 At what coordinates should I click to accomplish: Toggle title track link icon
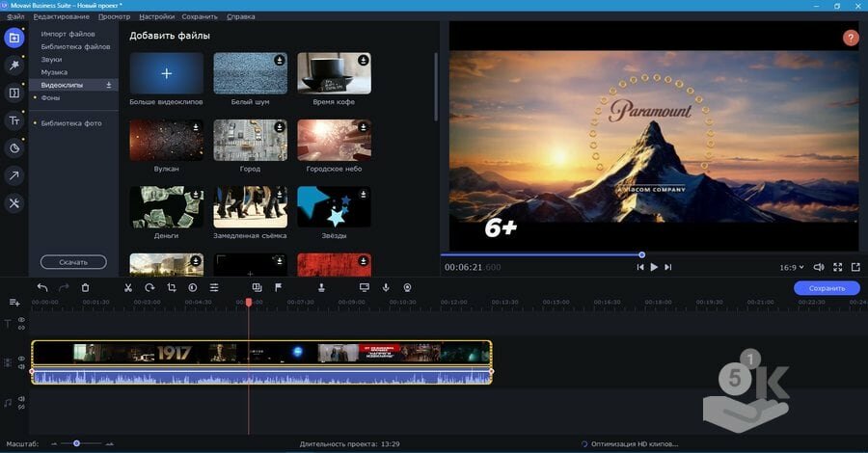21,328
